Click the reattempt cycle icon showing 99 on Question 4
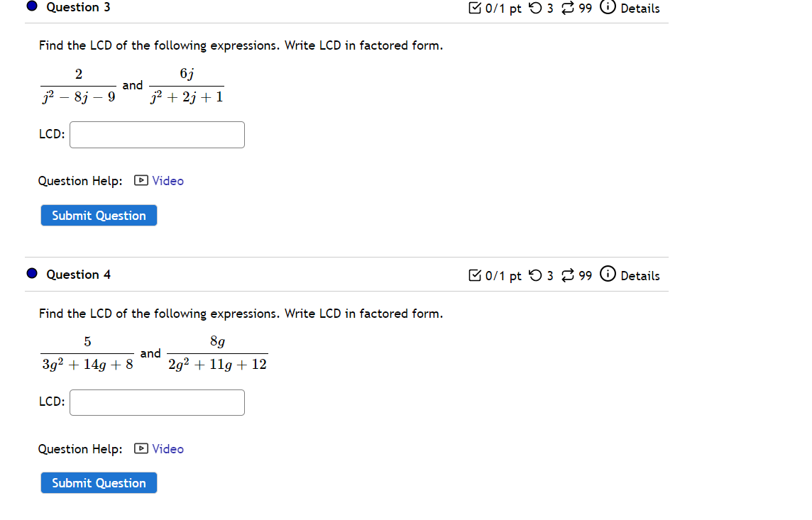The image size is (812, 520). point(567,275)
